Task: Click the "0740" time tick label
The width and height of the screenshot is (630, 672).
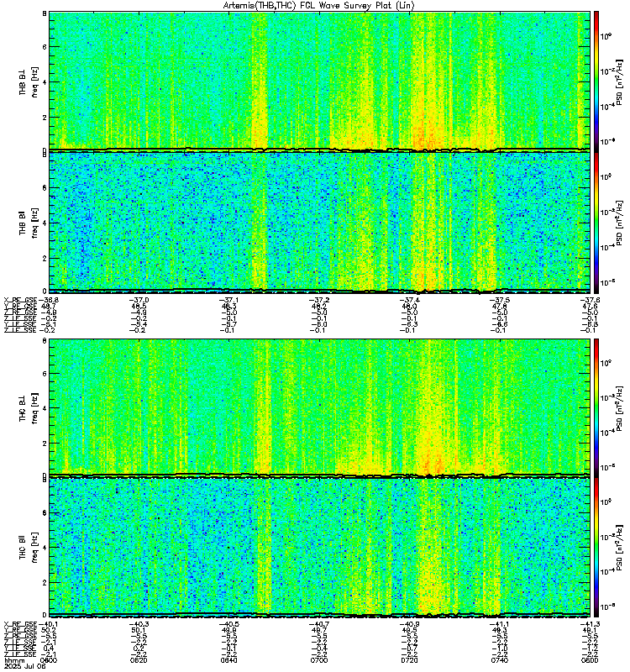Action: [499, 660]
